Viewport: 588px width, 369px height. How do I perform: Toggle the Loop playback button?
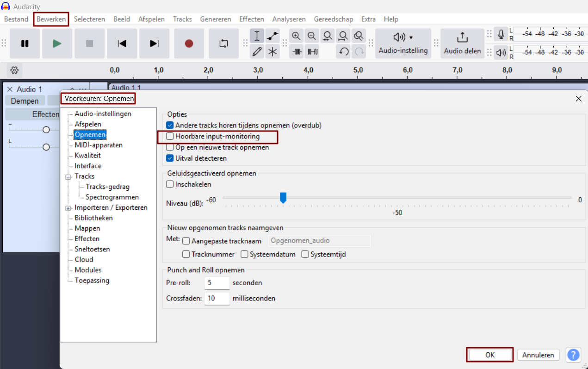tap(224, 44)
